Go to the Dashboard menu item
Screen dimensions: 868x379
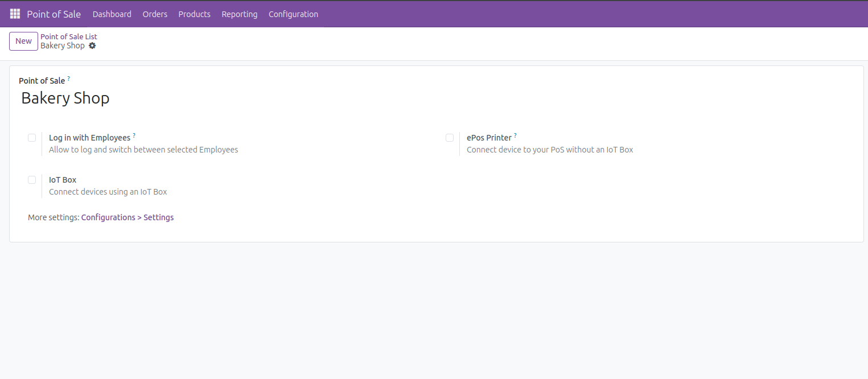click(x=112, y=14)
